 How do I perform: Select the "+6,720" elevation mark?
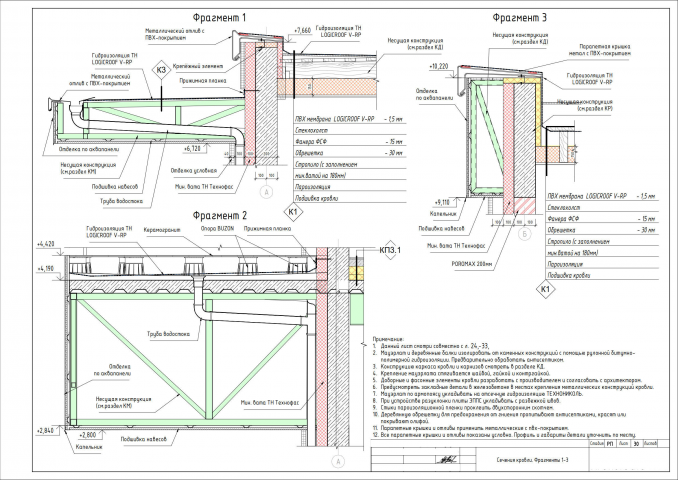192,148
